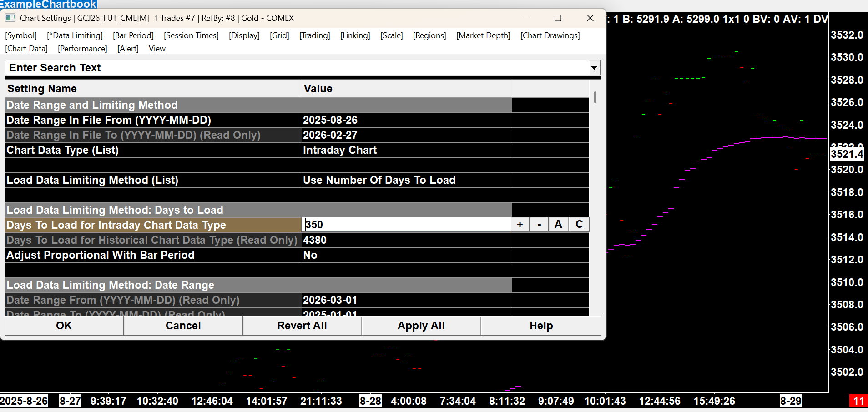Click the settings list scrollbar thumb
The width and height of the screenshot is (868, 412).
pos(595,97)
